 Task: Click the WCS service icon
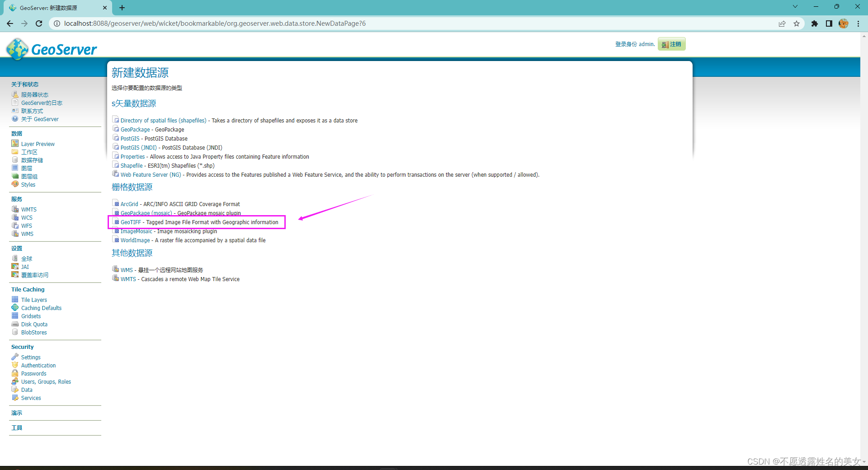pyautogui.click(x=15, y=217)
